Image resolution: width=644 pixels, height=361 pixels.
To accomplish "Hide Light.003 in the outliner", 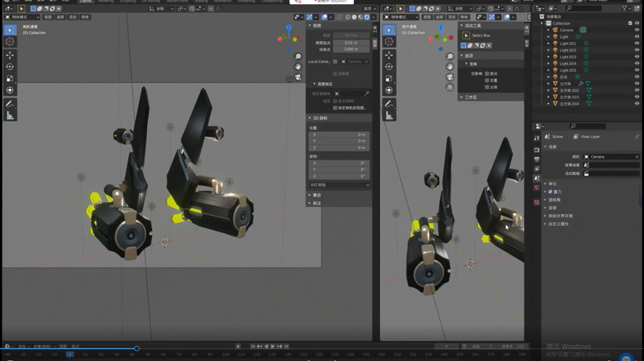I will point(637,56).
